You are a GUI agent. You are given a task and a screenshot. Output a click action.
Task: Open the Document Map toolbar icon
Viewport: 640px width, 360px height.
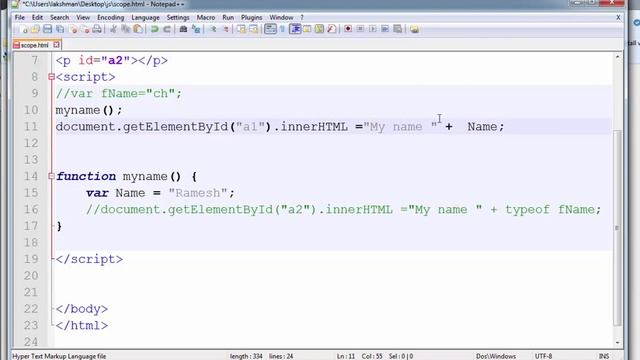pos(319,29)
